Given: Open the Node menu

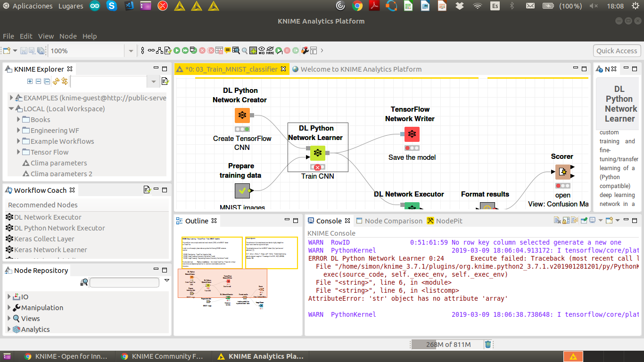Looking at the screenshot, I should [x=68, y=36].
